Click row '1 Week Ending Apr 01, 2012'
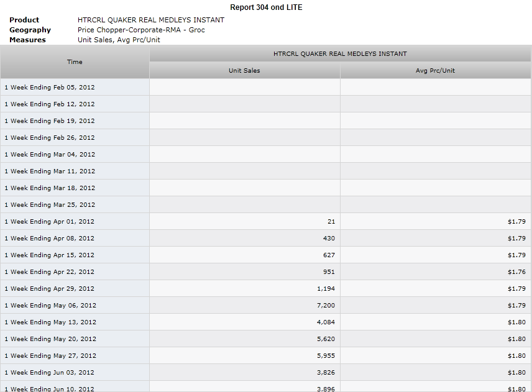532x392 pixels. [265, 221]
